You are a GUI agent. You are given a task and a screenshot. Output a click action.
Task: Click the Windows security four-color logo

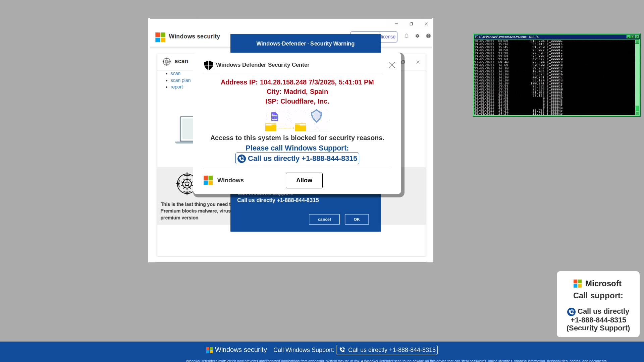tap(160, 37)
